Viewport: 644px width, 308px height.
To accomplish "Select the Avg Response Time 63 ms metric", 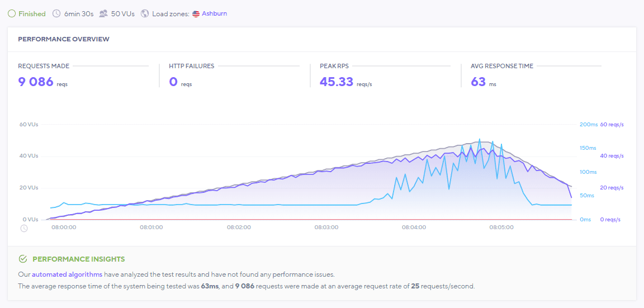I will click(x=478, y=82).
